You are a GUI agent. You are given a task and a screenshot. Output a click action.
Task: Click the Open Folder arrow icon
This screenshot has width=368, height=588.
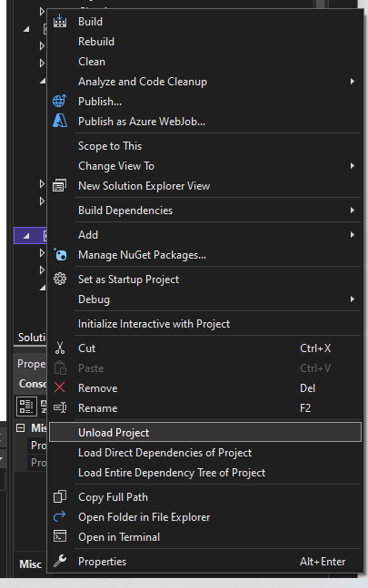click(x=60, y=516)
